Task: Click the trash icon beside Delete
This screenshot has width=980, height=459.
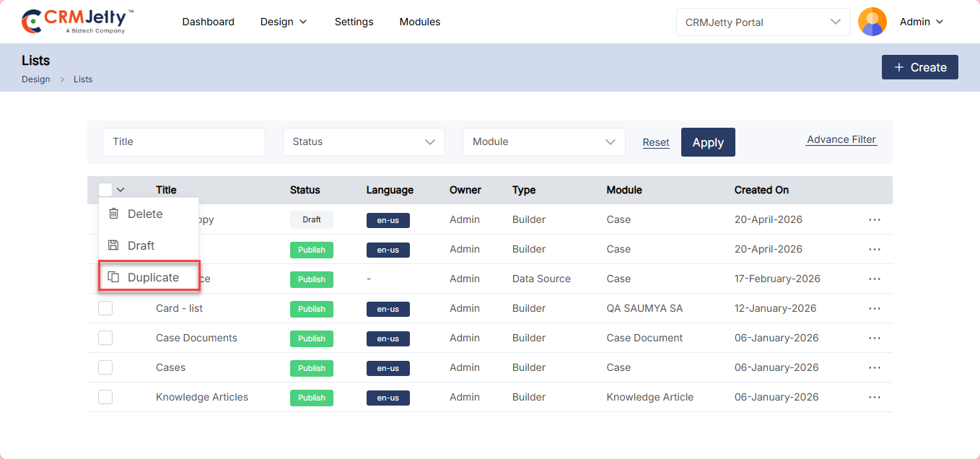Action: 113,214
